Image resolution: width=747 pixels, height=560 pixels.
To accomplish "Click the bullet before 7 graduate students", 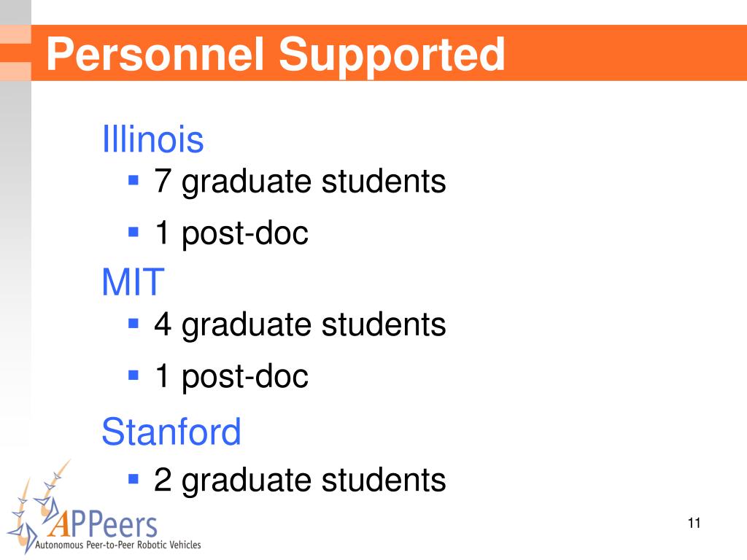I will tap(133, 181).
